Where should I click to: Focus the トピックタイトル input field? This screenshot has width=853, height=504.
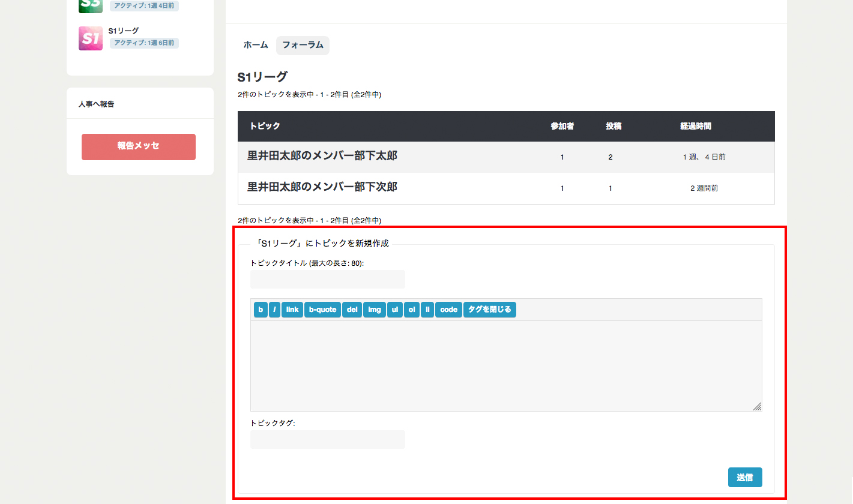click(x=328, y=280)
